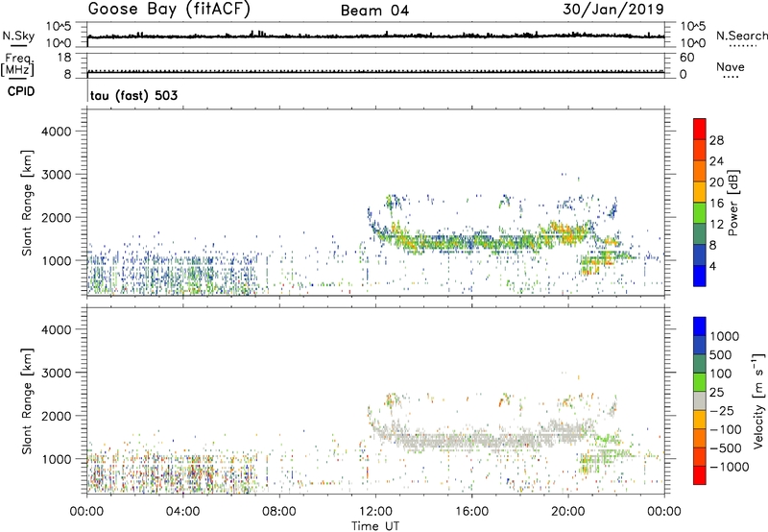The image size is (768, 532).
Task: Click the dotted trace in frequency panel
Action: pyautogui.click(x=375, y=71)
